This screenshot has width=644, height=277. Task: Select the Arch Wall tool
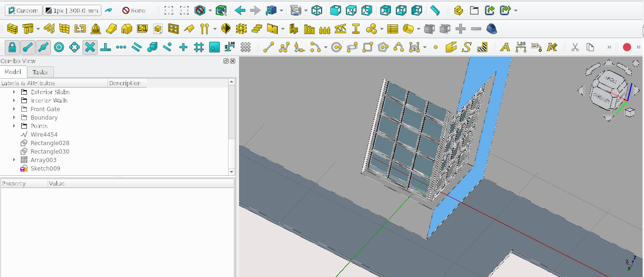pos(13,29)
